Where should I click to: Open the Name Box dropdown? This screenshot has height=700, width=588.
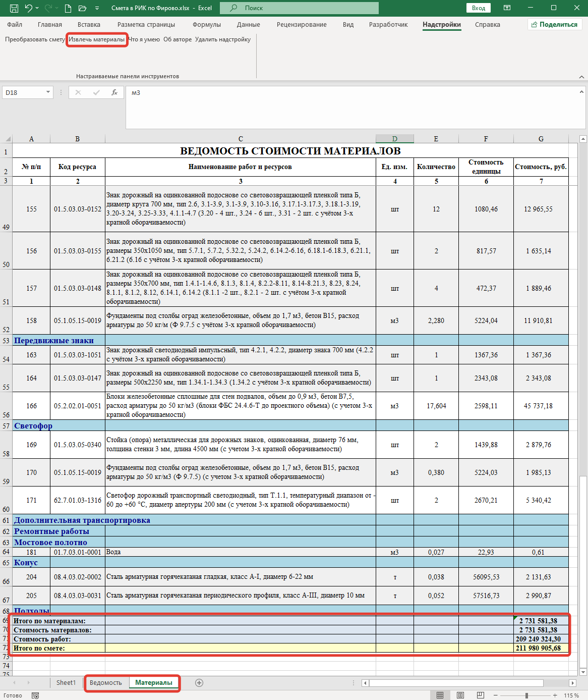coord(48,92)
